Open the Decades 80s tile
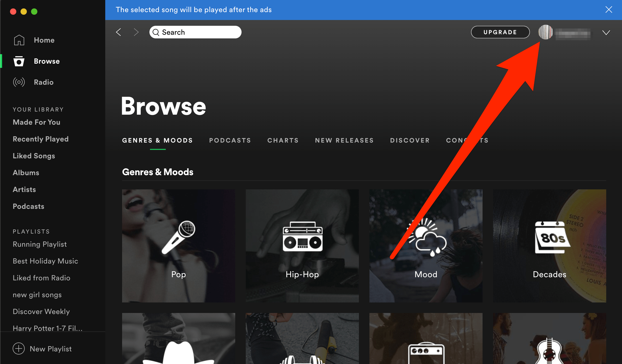This screenshot has height=364, width=622. click(x=549, y=246)
